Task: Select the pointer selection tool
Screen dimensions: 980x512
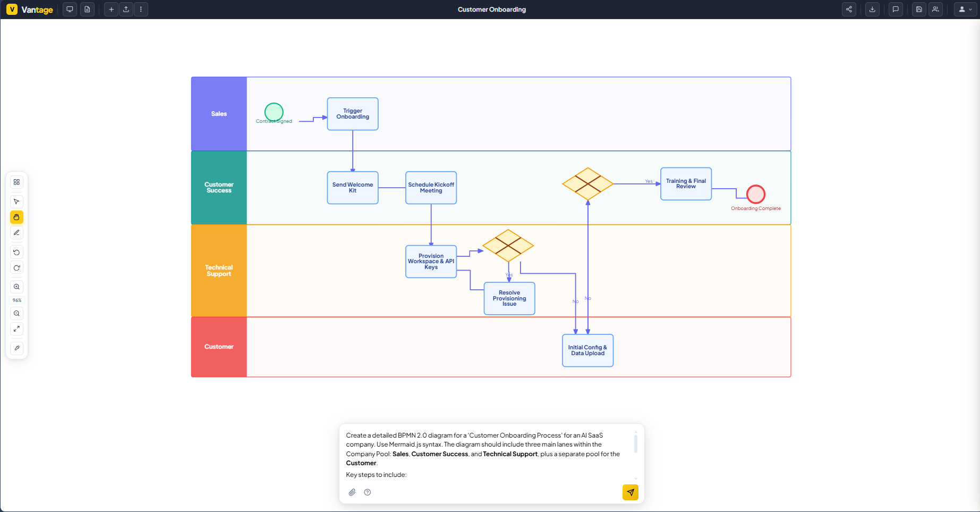Action: [x=16, y=202]
